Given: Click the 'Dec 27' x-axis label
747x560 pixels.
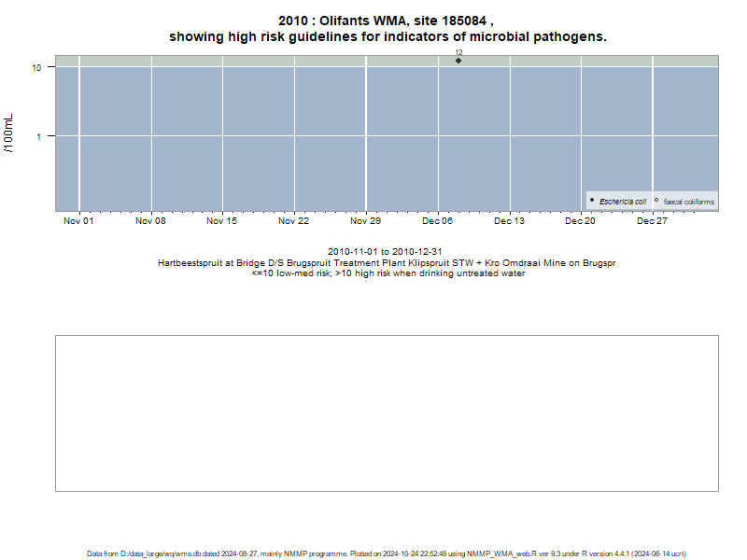Looking at the screenshot, I should (x=652, y=221).
